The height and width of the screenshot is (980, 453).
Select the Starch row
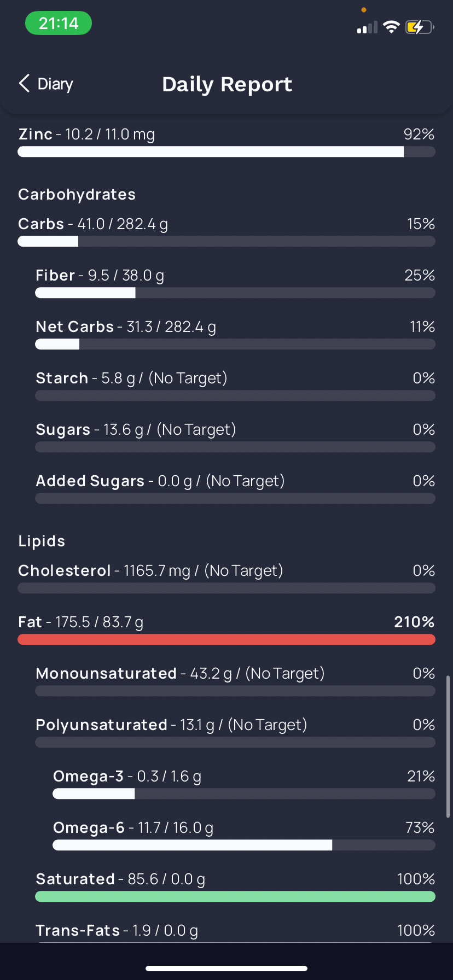click(235, 386)
